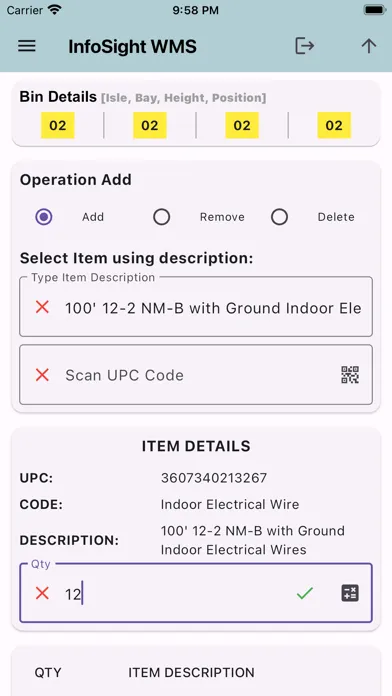The image size is (392, 696).
Task: Tap the Bay bin value 02
Action: point(150,125)
